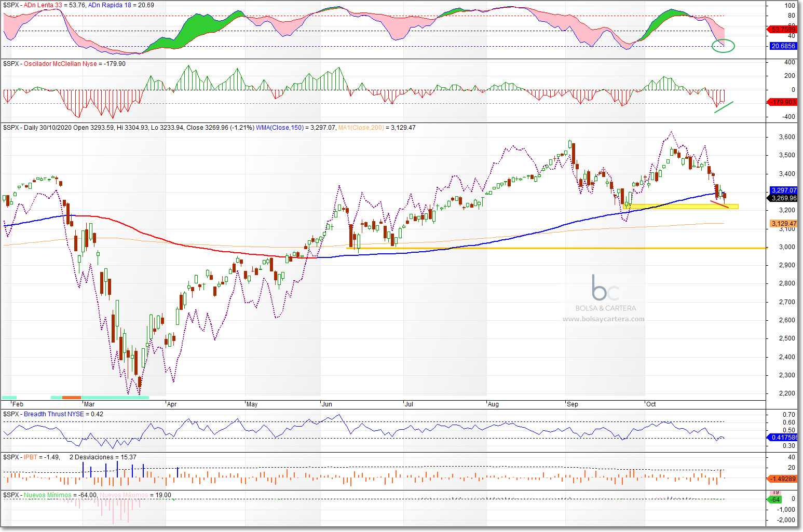
Task: Click the Feb label on time axis
Action: coord(18,404)
